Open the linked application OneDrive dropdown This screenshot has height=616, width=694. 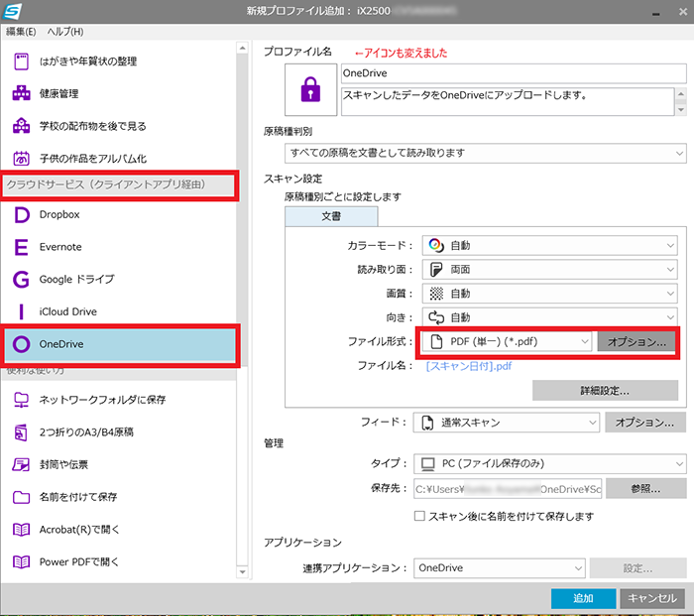pyautogui.click(x=500, y=567)
